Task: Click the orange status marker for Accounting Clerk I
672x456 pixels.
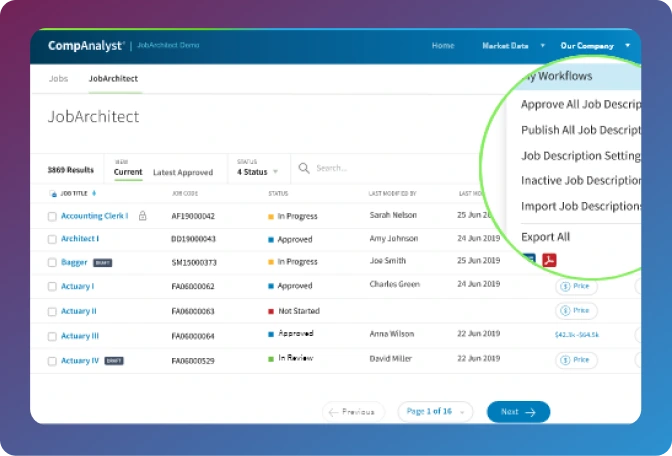Action: [x=271, y=216]
